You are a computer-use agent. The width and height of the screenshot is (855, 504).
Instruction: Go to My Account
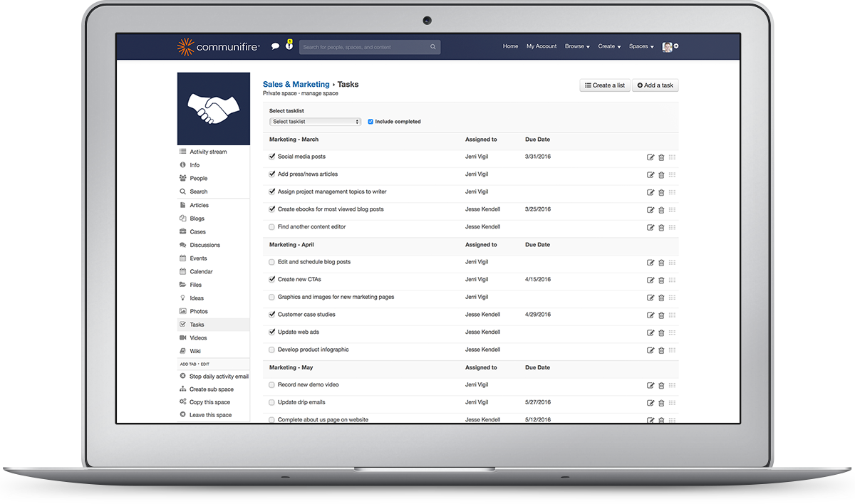pyautogui.click(x=541, y=46)
